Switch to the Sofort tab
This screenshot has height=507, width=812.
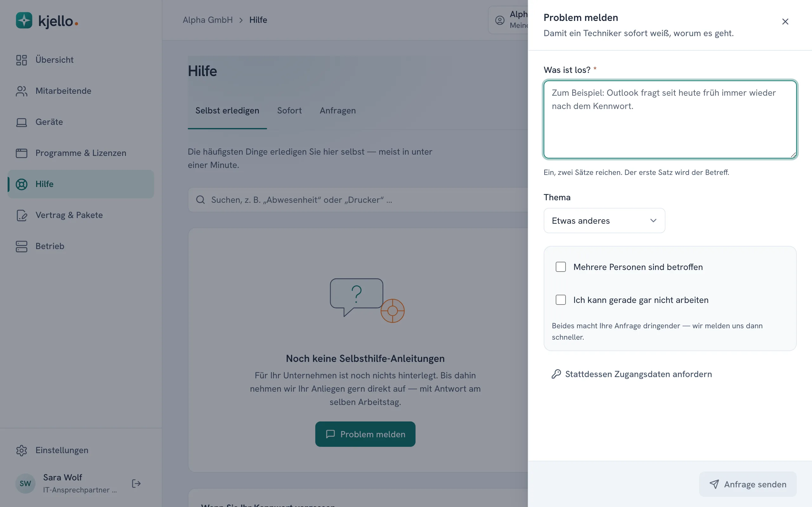(289, 111)
